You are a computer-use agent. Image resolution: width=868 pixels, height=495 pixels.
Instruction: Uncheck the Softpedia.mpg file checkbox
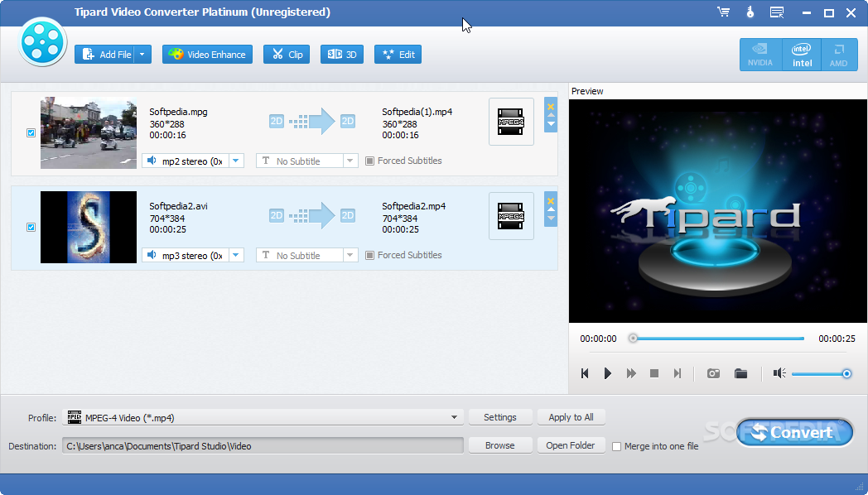(x=31, y=132)
